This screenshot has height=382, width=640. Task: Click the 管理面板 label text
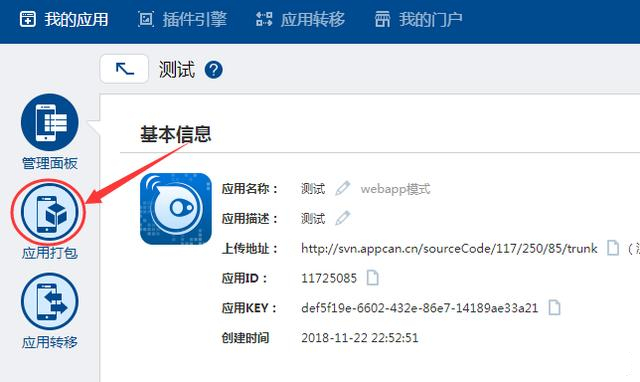pos(49,163)
